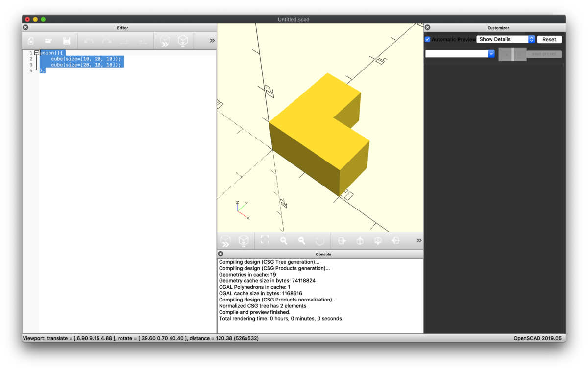Toggle the Automatic Preview checkbox

point(428,39)
